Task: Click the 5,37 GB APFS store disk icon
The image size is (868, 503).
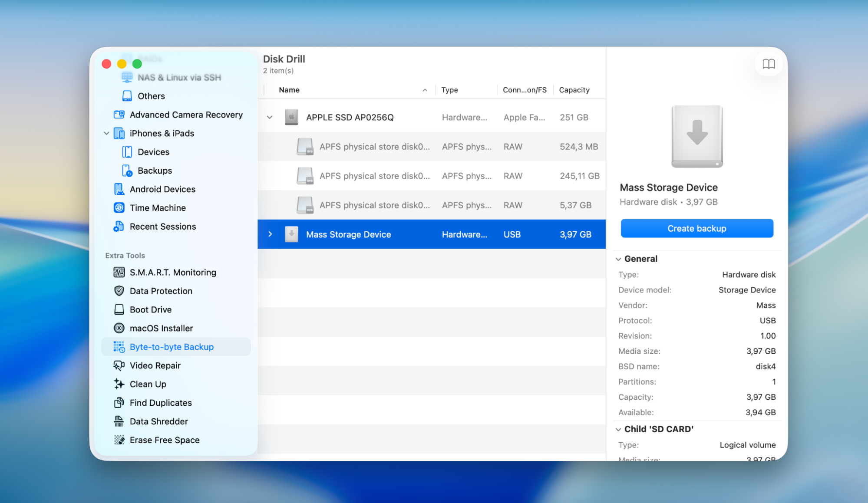Action: pyautogui.click(x=305, y=205)
